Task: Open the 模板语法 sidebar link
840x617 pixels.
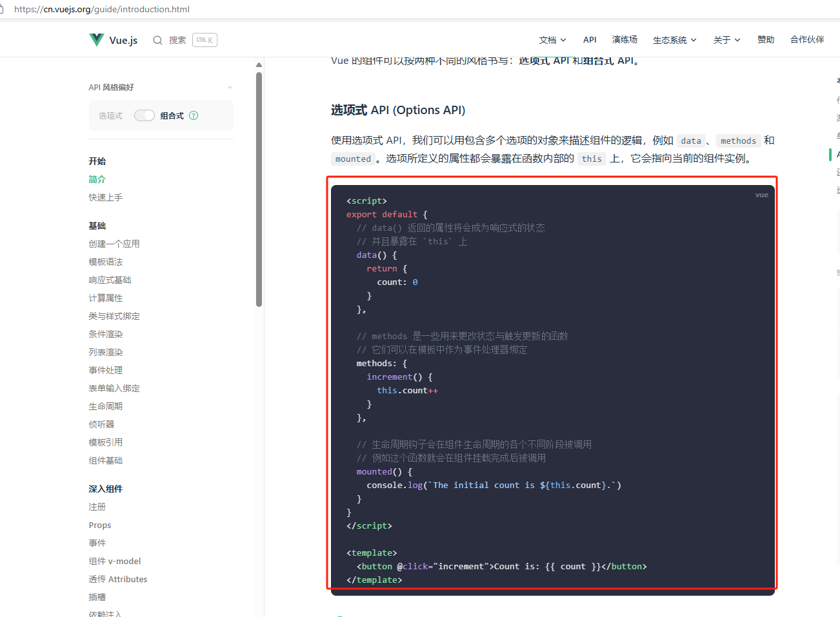Action: pos(106,262)
